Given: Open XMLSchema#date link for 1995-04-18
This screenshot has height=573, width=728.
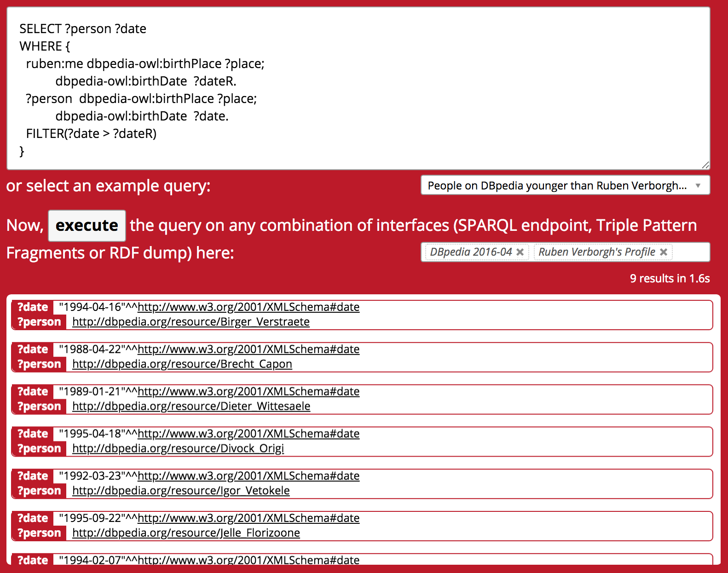Looking at the screenshot, I should click(x=248, y=434).
